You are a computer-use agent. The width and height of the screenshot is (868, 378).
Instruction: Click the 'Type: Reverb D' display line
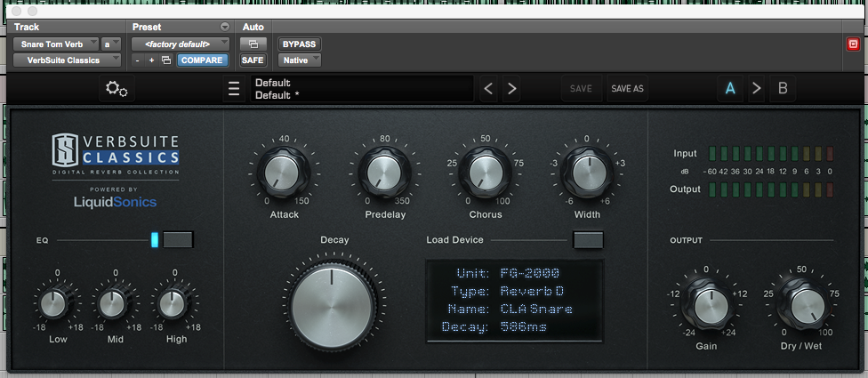point(508,291)
